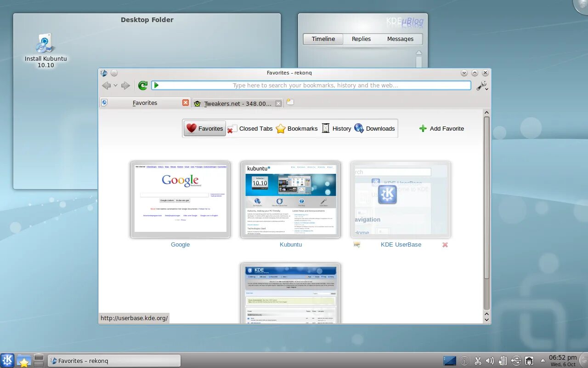Expand hidden tray icons with up arrow

click(x=543, y=360)
